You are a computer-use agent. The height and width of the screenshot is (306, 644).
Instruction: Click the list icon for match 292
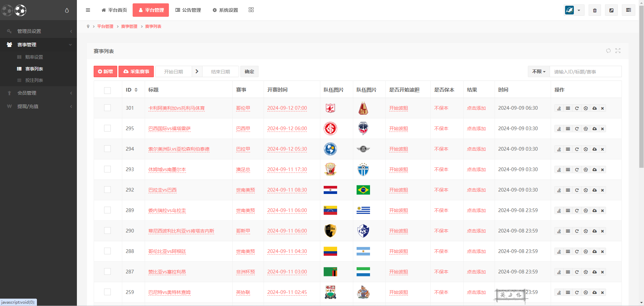coord(568,190)
